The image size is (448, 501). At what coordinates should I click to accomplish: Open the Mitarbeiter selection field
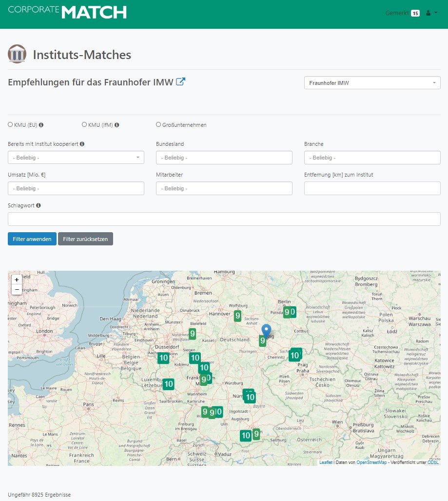click(224, 188)
